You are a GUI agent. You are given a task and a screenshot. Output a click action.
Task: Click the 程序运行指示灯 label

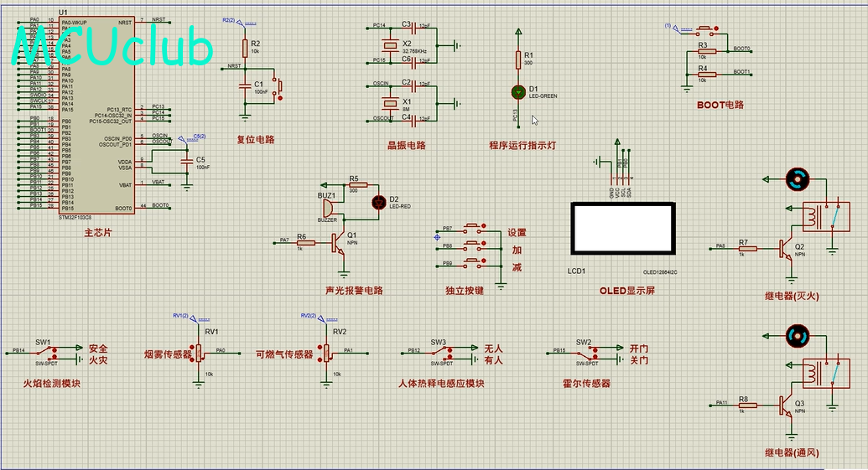522,146
